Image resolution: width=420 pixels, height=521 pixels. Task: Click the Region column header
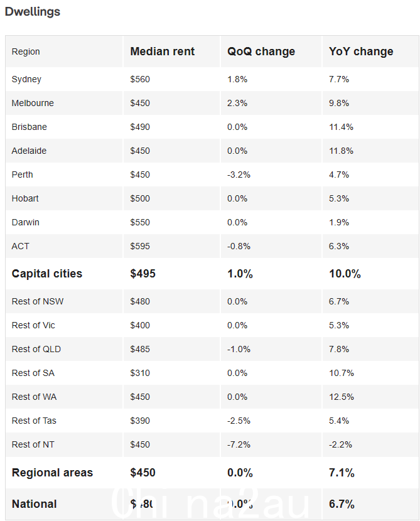click(26, 51)
